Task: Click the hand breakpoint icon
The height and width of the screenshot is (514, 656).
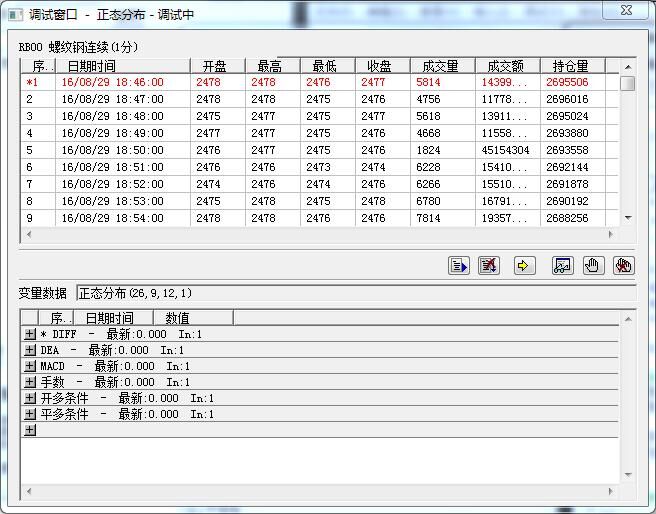Action: [x=593, y=265]
